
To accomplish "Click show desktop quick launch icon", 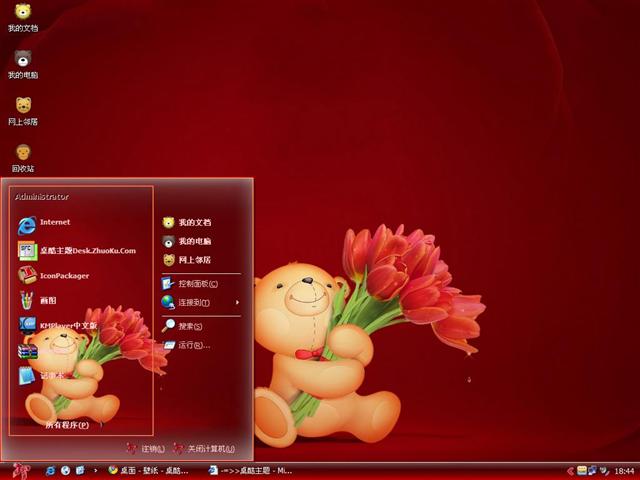I will 80,471.
